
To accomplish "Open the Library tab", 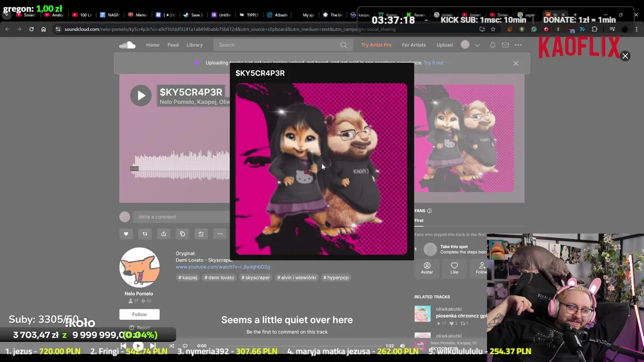I will pyautogui.click(x=195, y=45).
